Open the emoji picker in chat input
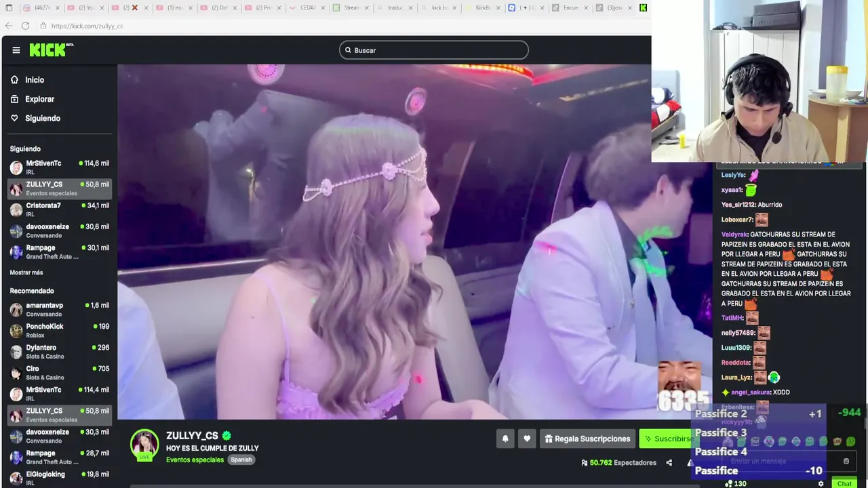The width and height of the screenshot is (868, 488). pos(846,461)
